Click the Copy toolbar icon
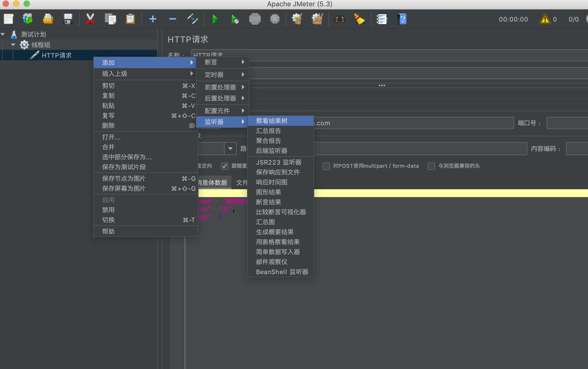 pos(110,19)
